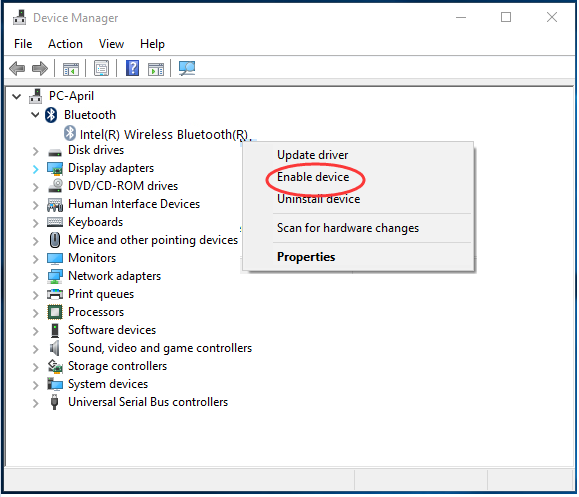Viewport: 579px width, 497px height.
Task: Select the Intel(R) Wireless Bluetooth device icon
Action: pyautogui.click(x=70, y=134)
